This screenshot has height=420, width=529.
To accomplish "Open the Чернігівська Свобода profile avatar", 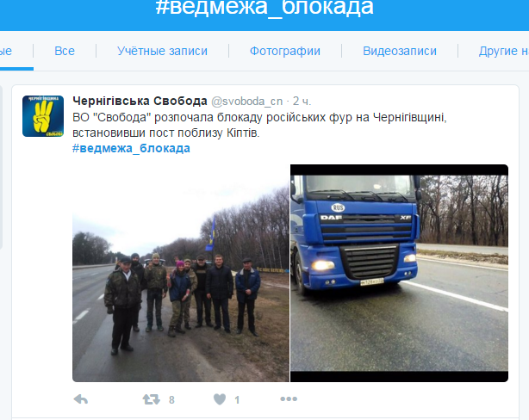I will coord(43,116).
